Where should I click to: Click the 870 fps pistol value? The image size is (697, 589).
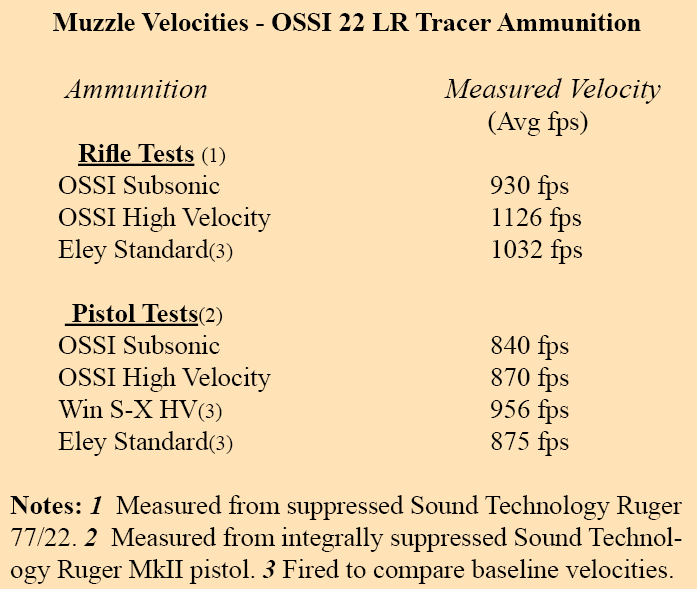coord(529,378)
